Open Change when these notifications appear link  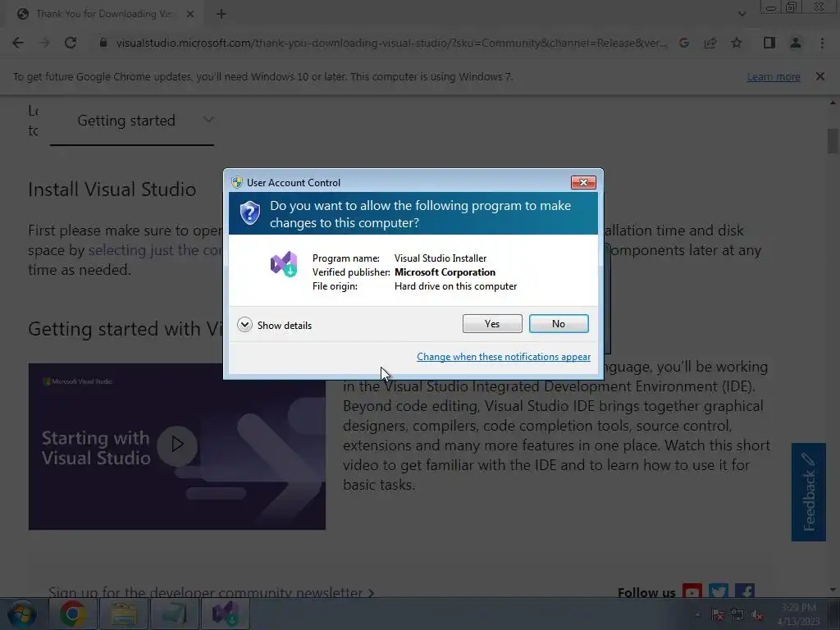pos(504,357)
